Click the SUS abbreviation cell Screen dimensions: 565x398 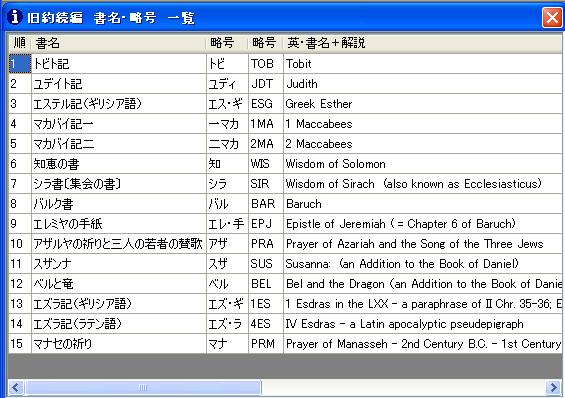[266, 264]
